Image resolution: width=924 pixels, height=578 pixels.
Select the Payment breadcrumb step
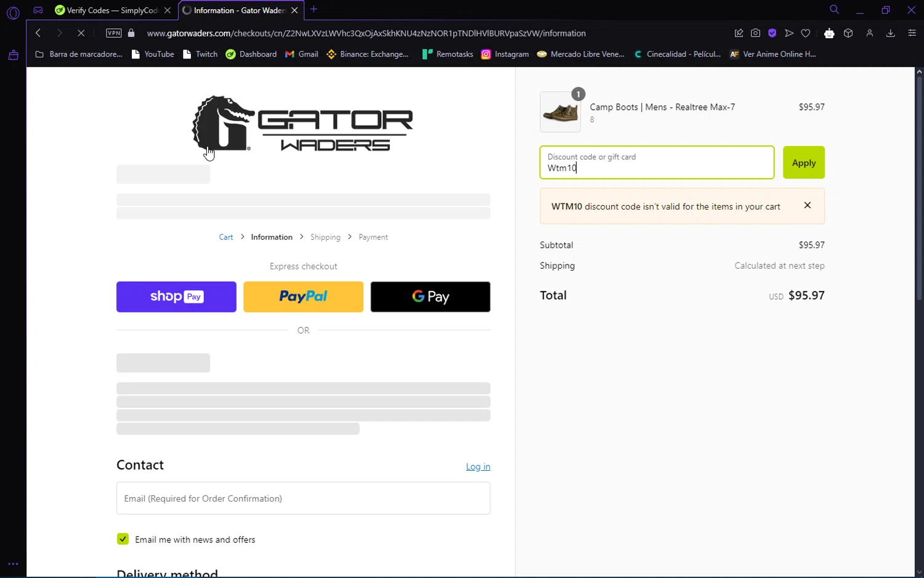coord(373,237)
